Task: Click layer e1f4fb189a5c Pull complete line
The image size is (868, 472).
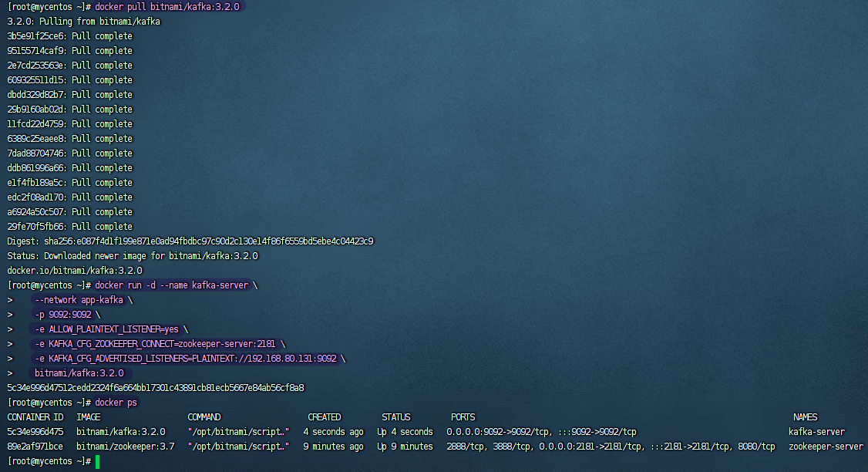Action: (x=69, y=183)
